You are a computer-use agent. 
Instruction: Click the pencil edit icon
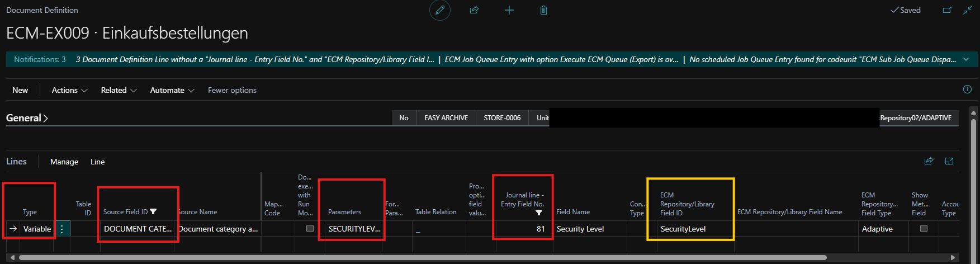440,10
